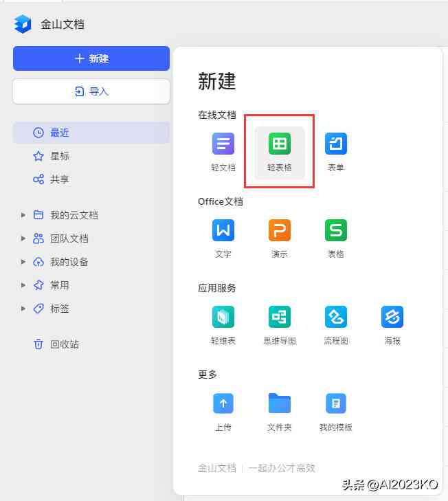Click the 在线文档 section heading
Viewport: 448px width, 501px height.
point(217,115)
